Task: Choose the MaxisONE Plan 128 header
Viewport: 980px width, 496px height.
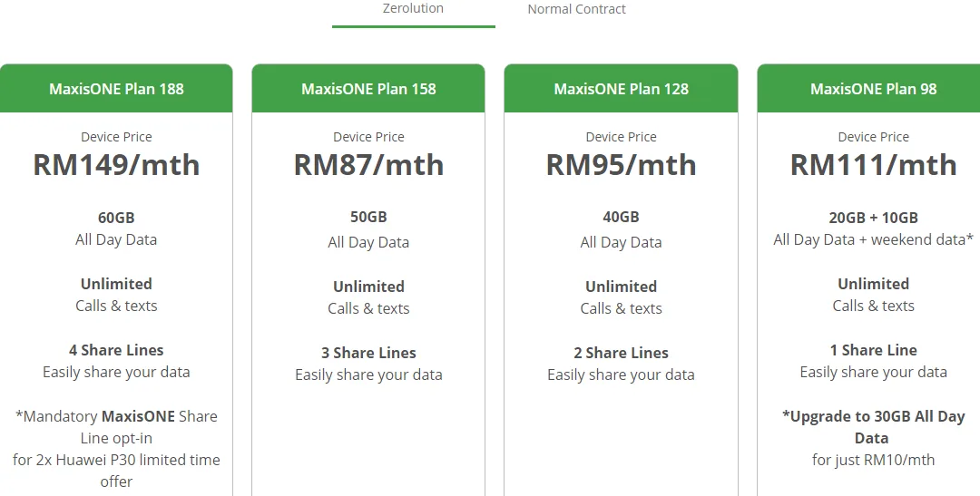Action: 621,89
